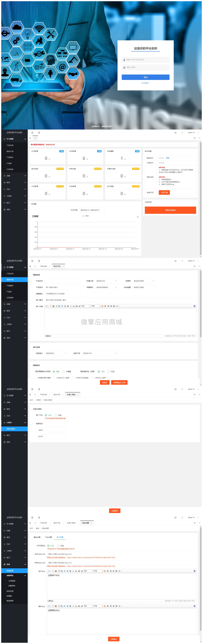Open font color in the 用户协议 editor toolbar

pos(120,571)
